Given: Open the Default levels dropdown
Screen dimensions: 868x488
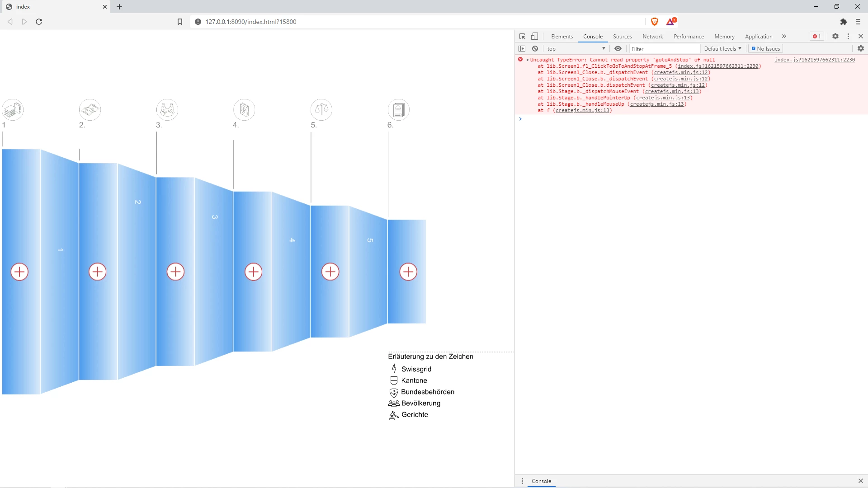Looking at the screenshot, I should coord(722,49).
